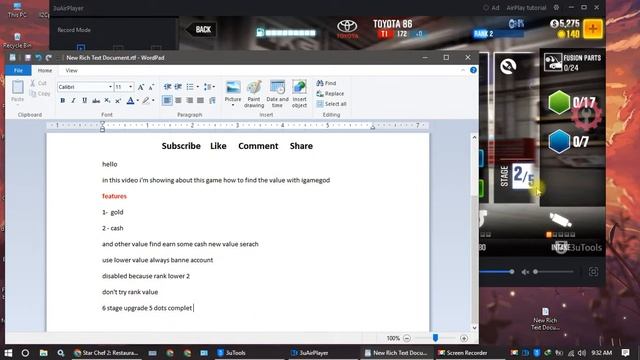This screenshot has width=640, height=360.
Task: Click AirPlay tutorial link in 3uAirPlayer
Action: 526,8
